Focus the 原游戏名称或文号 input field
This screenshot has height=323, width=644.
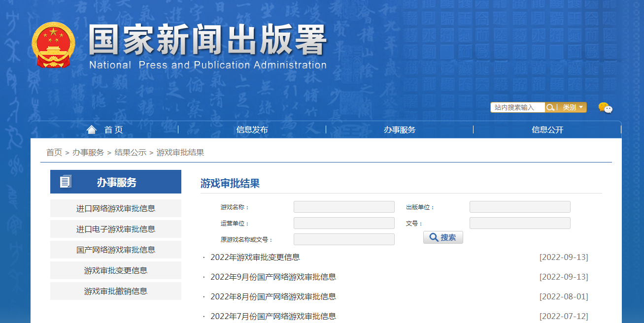click(x=344, y=239)
